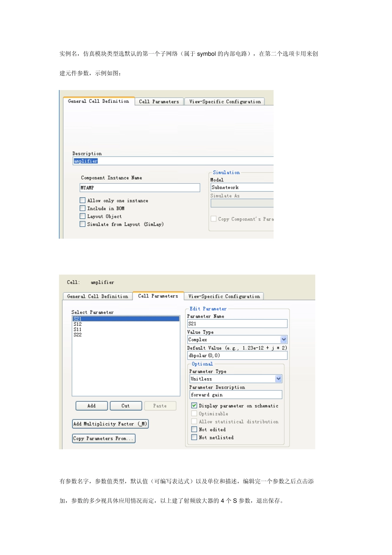
Task: Enable Simulate from Layout (SimLay) checkbox
Action: [x=83, y=224]
